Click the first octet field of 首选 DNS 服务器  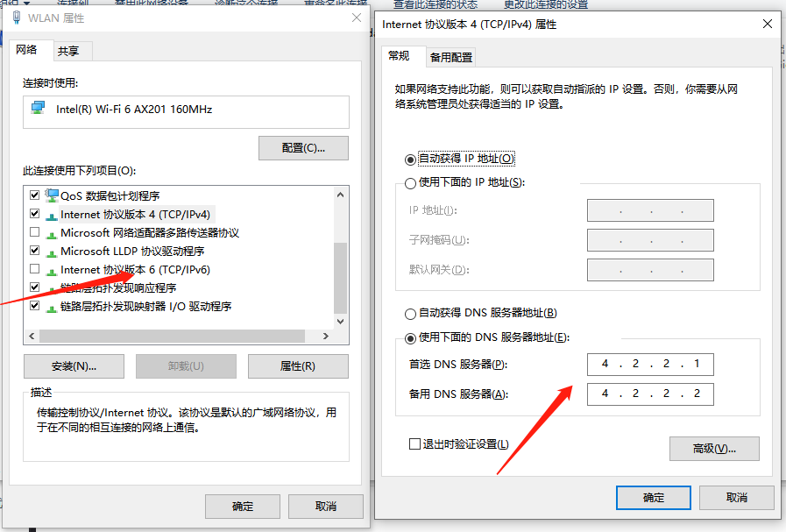[x=605, y=364]
